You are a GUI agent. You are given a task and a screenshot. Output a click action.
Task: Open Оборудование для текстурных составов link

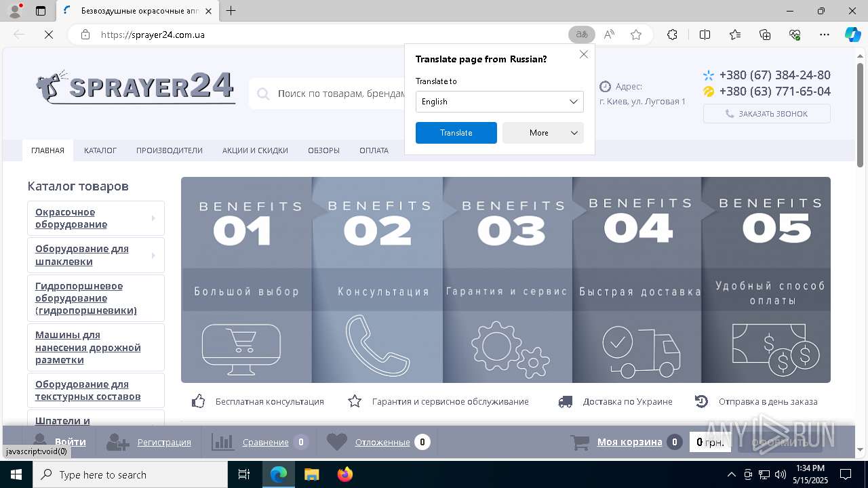(x=88, y=390)
